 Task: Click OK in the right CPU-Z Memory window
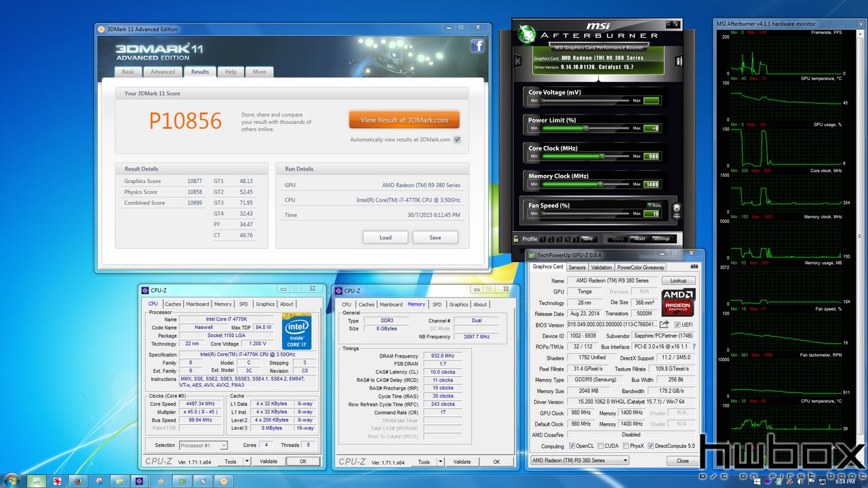coord(496,462)
